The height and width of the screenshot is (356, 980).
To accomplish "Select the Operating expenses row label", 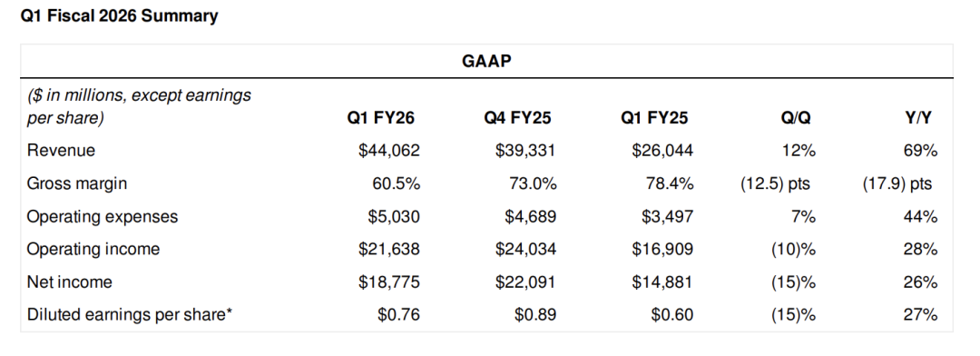I will [103, 217].
